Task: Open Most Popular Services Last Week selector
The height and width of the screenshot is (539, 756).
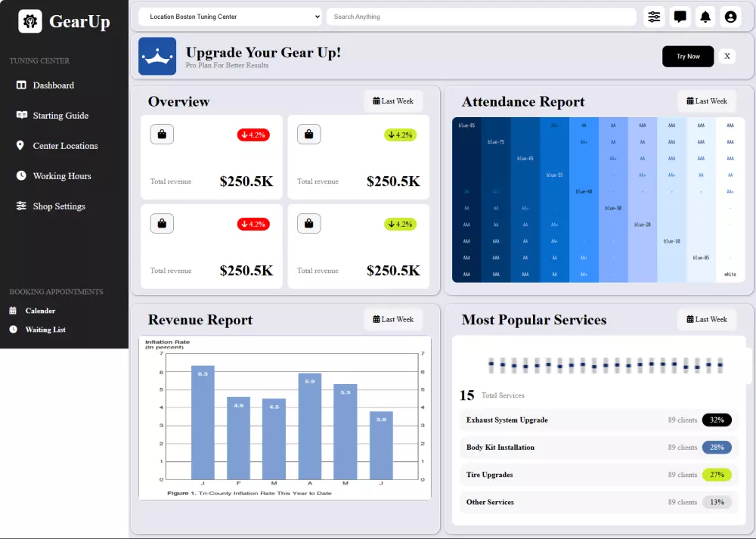Action: click(707, 319)
